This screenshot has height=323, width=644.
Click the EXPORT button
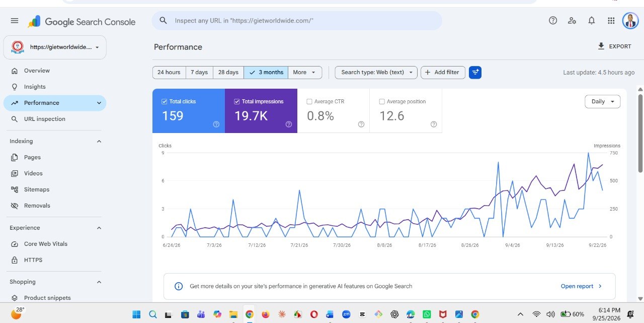(x=614, y=46)
